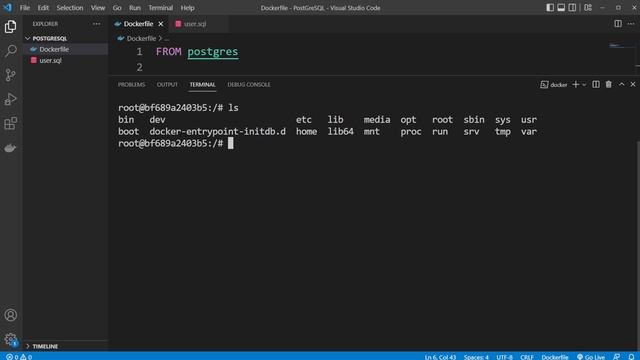Open the Explorer view in activity bar

pos(11,27)
